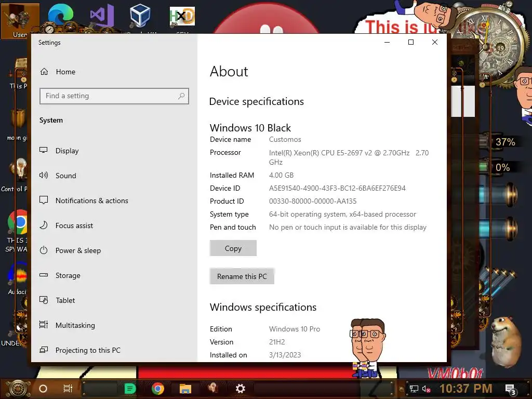Click the Tablet icon in sidebar

coord(44,300)
